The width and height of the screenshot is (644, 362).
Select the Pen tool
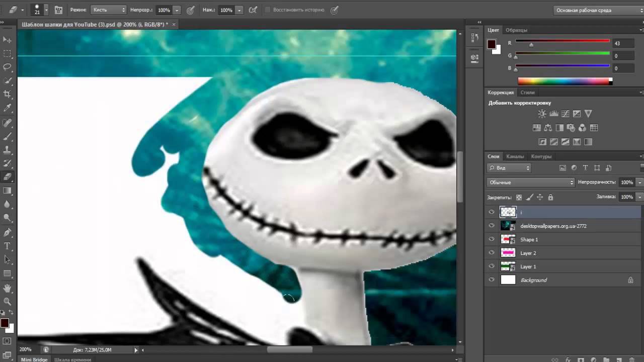(7, 233)
